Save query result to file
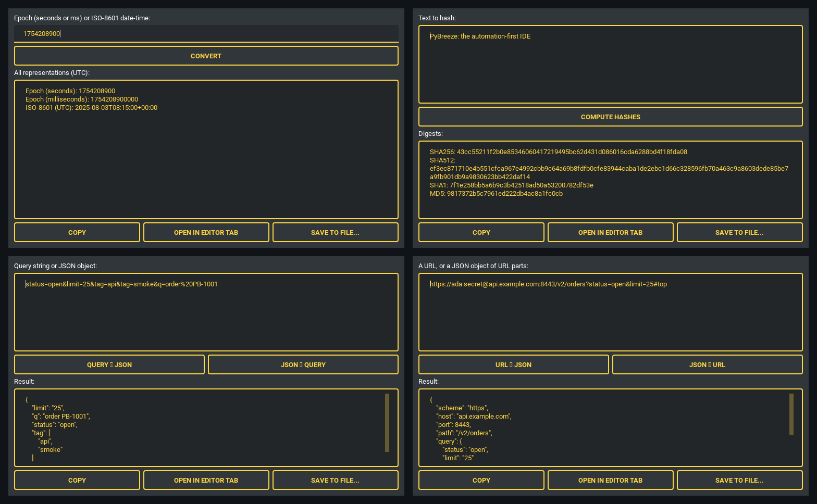The image size is (817, 504). [x=336, y=480]
